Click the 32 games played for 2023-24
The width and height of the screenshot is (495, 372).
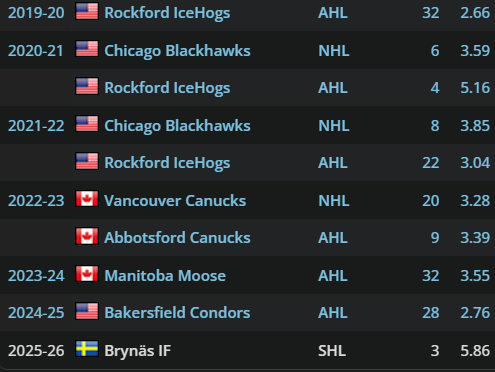431,276
